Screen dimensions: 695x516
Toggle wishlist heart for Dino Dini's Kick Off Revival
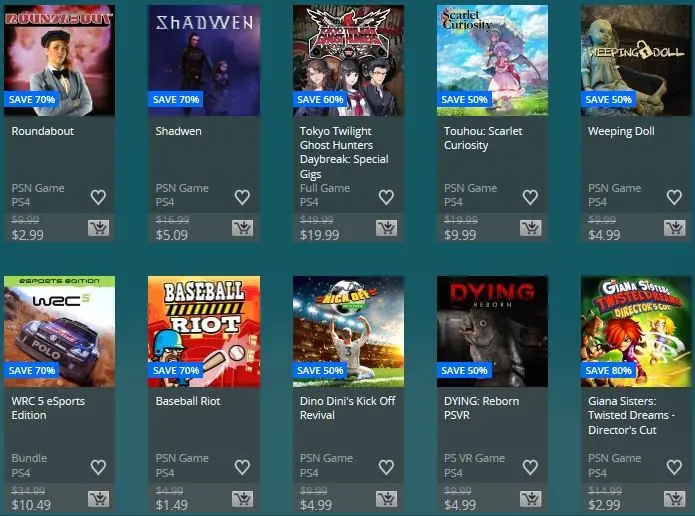386,467
